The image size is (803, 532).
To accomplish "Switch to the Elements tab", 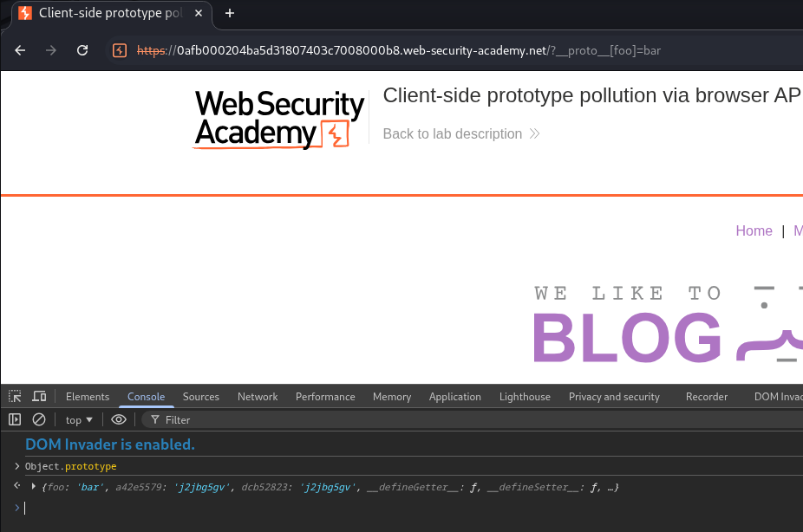I will pyautogui.click(x=88, y=397).
